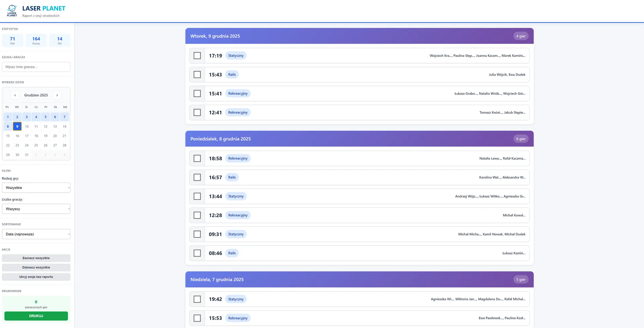Click player name 'Michał Kowal...' in 12:28 row

coord(514,215)
